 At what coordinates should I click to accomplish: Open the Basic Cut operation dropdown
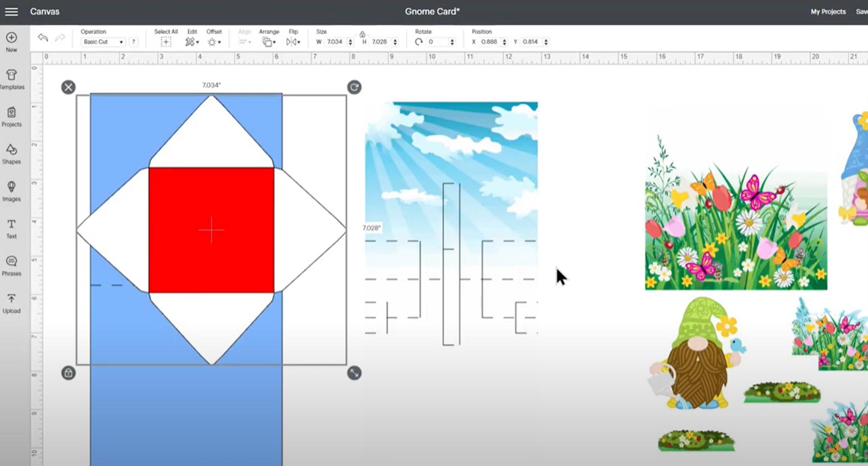tap(102, 42)
